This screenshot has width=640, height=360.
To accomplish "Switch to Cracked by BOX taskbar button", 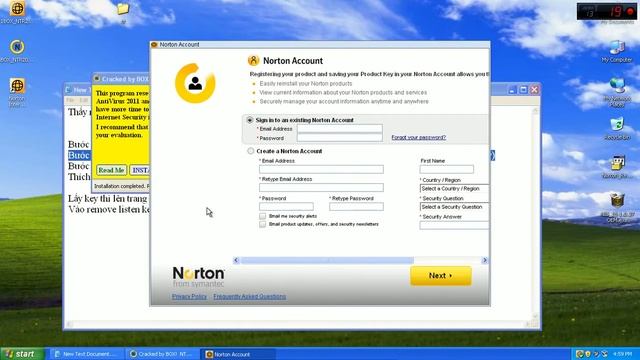I will (162, 354).
